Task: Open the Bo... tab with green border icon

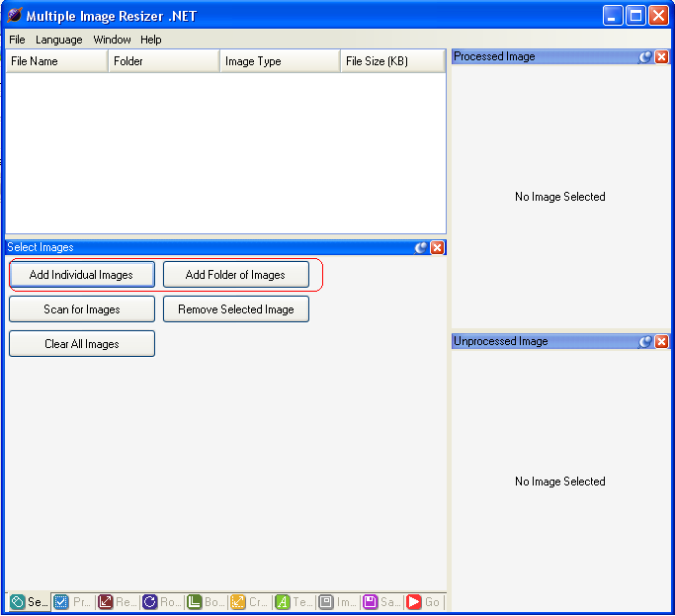Action: pos(206,601)
